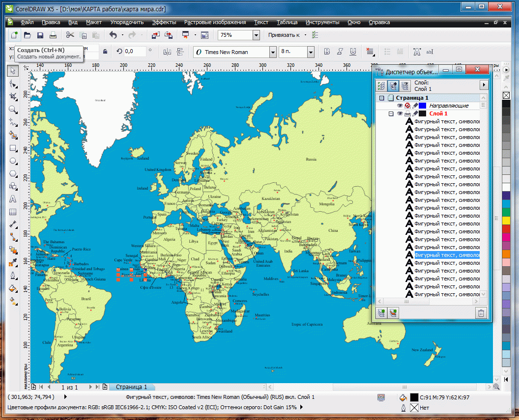Screen dimensions: 519x420
Task: Toggle printing for the Слой 1 layer
Action: 407,114
